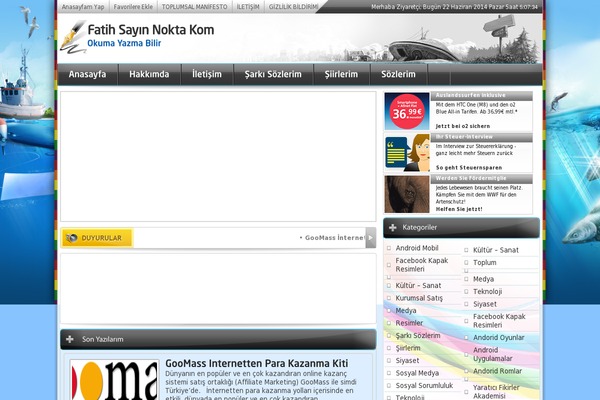Open the Android Uygulamalar category

(492, 354)
